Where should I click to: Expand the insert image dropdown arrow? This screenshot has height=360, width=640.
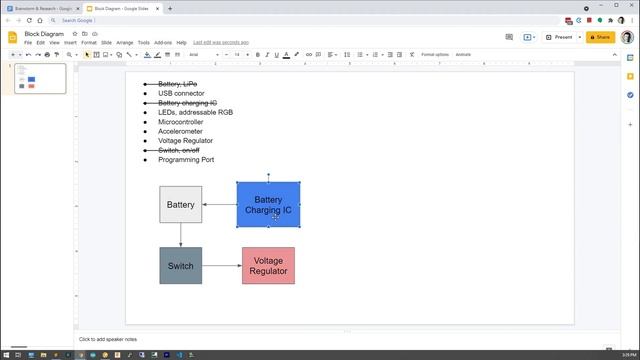(x=111, y=55)
